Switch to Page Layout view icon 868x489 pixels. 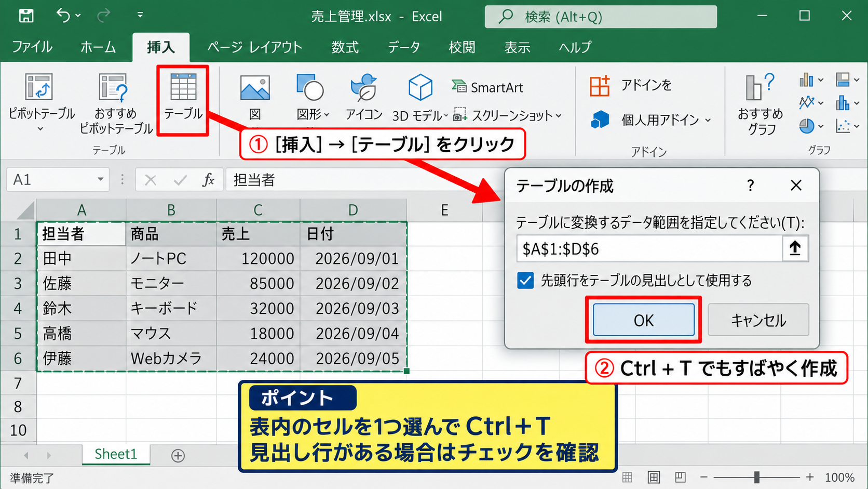point(654,477)
